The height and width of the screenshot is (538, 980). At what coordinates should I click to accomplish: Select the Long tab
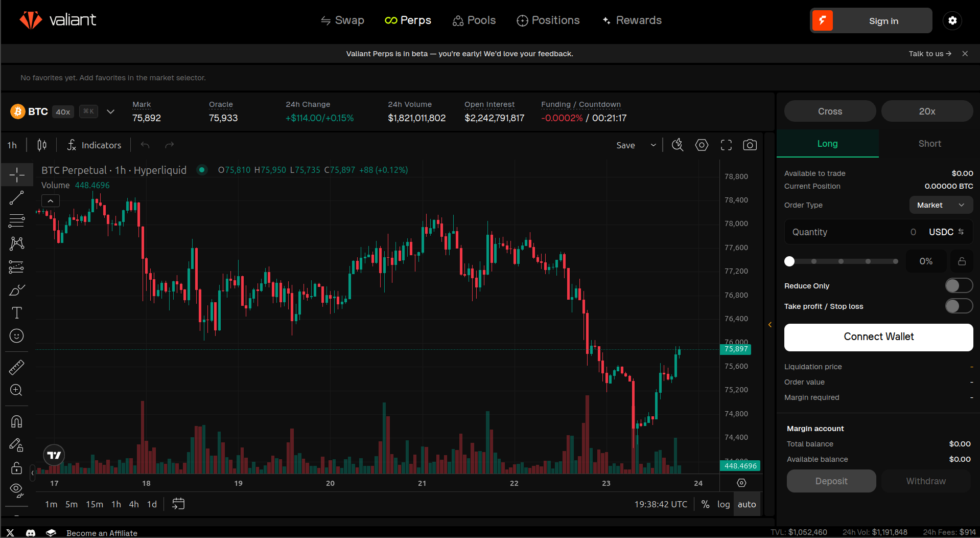click(827, 144)
